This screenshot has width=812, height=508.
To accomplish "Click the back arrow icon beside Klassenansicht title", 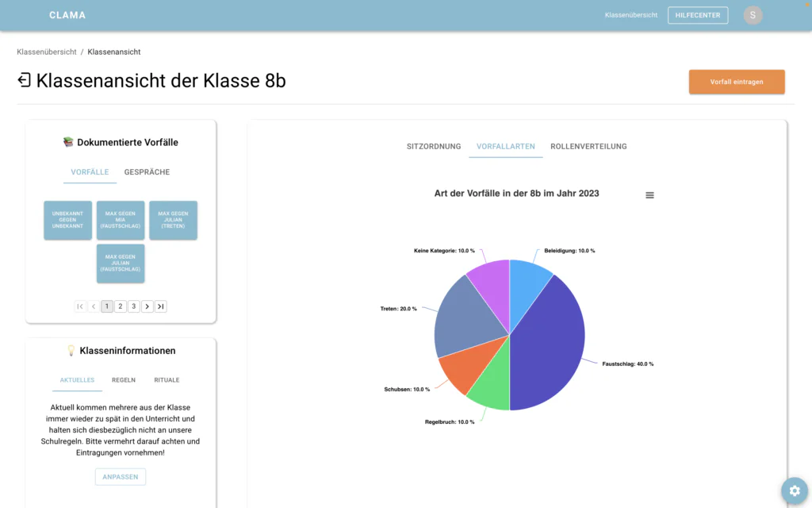I will pos(25,80).
